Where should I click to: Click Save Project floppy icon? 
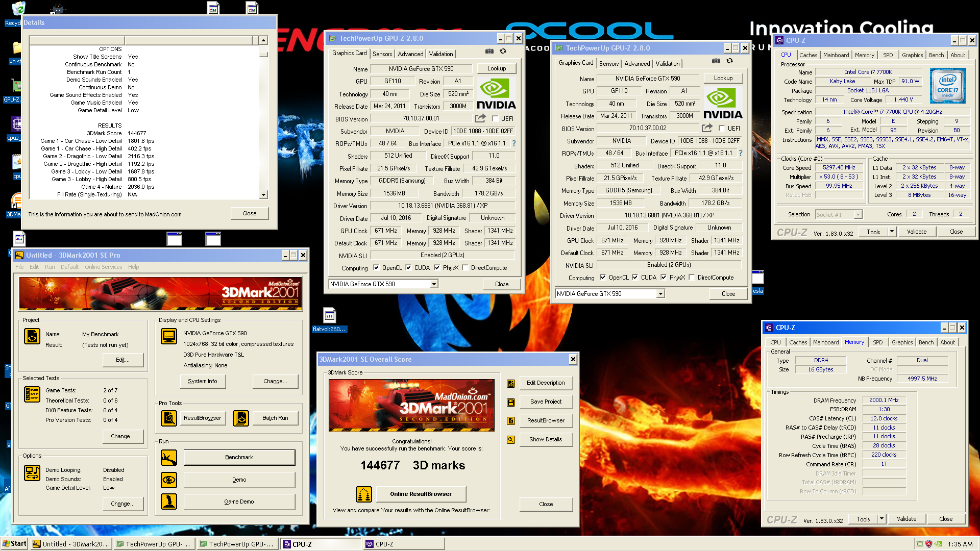[x=510, y=403]
